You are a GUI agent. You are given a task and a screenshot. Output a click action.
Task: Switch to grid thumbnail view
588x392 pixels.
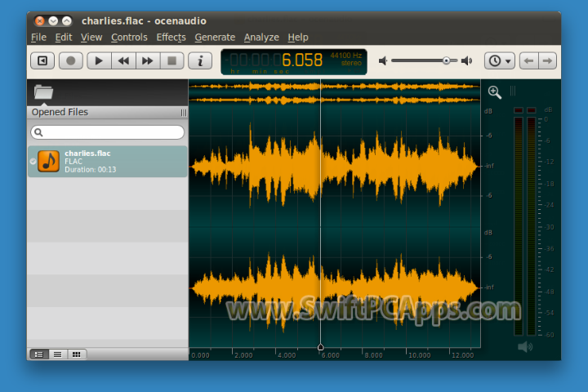77,354
